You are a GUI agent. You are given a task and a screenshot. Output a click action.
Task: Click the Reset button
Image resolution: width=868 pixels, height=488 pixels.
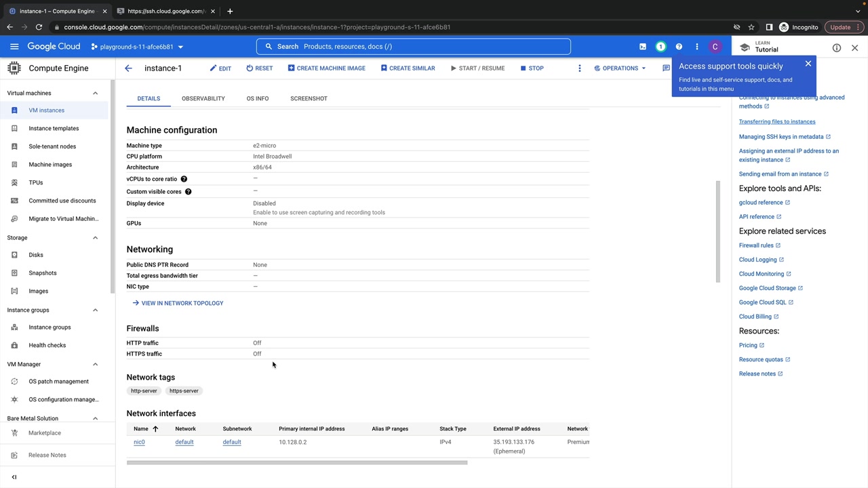pyautogui.click(x=260, y=68)
